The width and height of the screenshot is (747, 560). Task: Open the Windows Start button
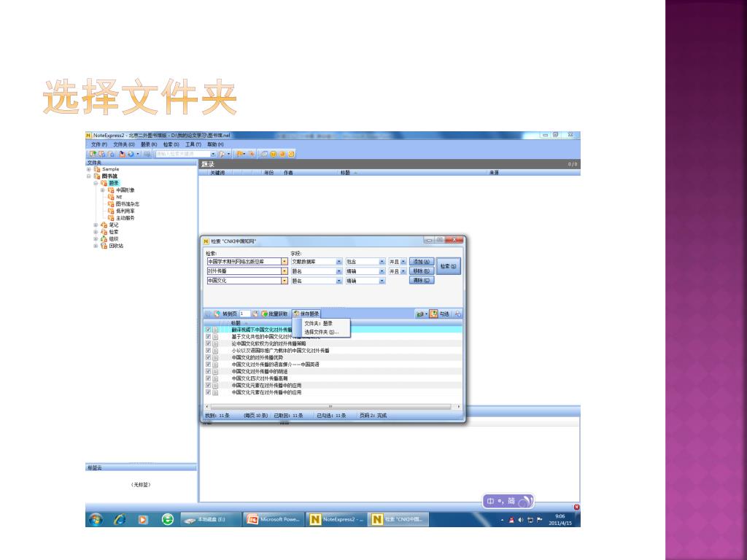tap(96, 519)
